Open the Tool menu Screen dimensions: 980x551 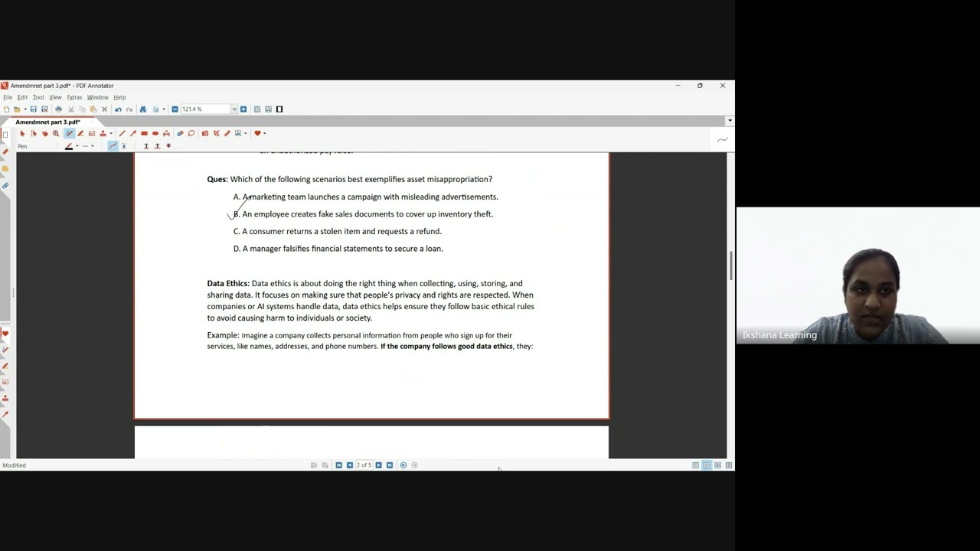click(38, 97)
